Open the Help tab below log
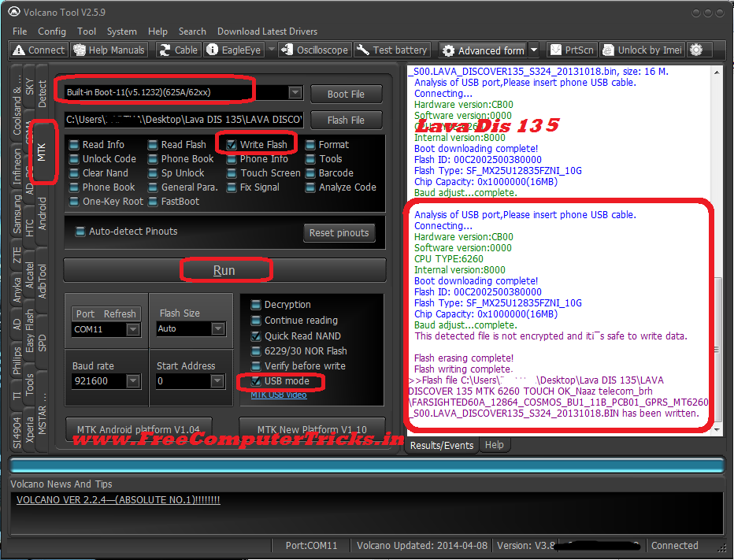This screenshot has height=560, width=734. click(x=495, y=445)
